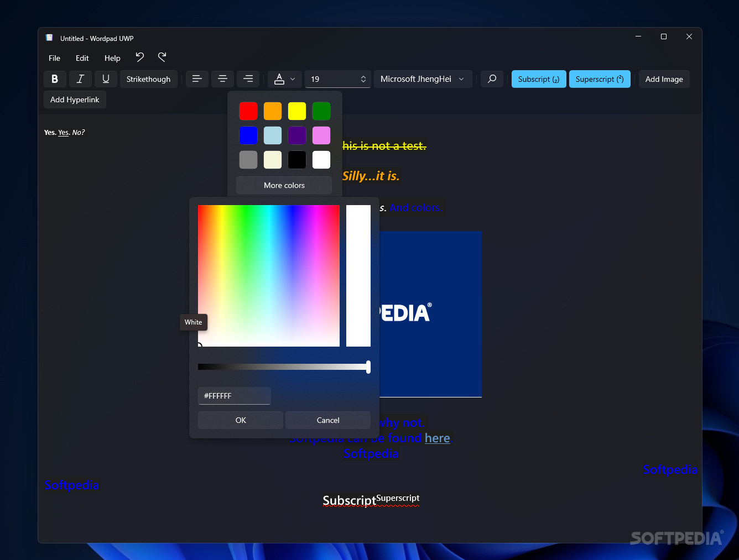Click the Wordpad UWP app icon

[49, 38]
